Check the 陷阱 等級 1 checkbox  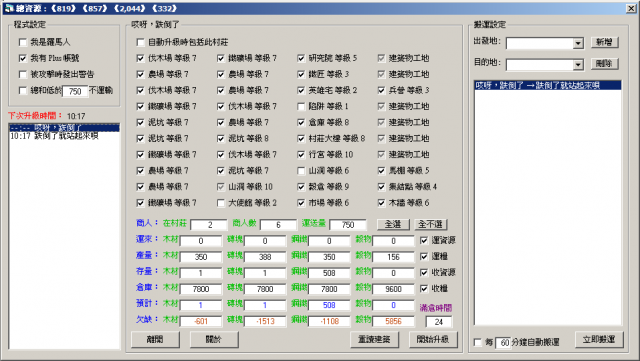[x=301, y=107]
